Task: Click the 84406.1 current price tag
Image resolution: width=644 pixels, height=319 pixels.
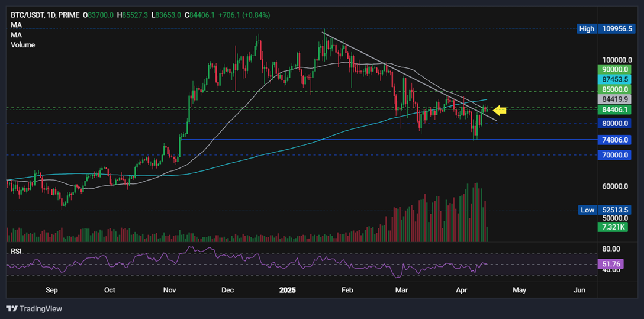Action: coord(614,109)
